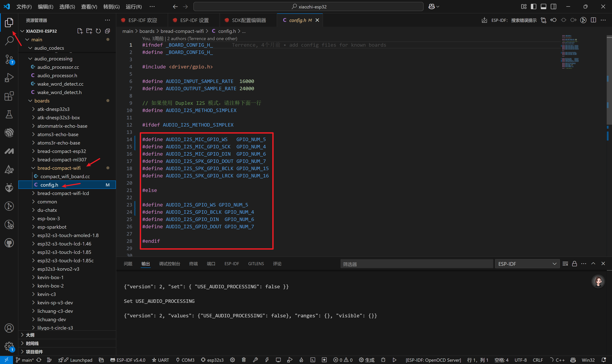
Task: Click the COM3 port selector in status bar
Action: pyautogui.click(x=185, y=360)
